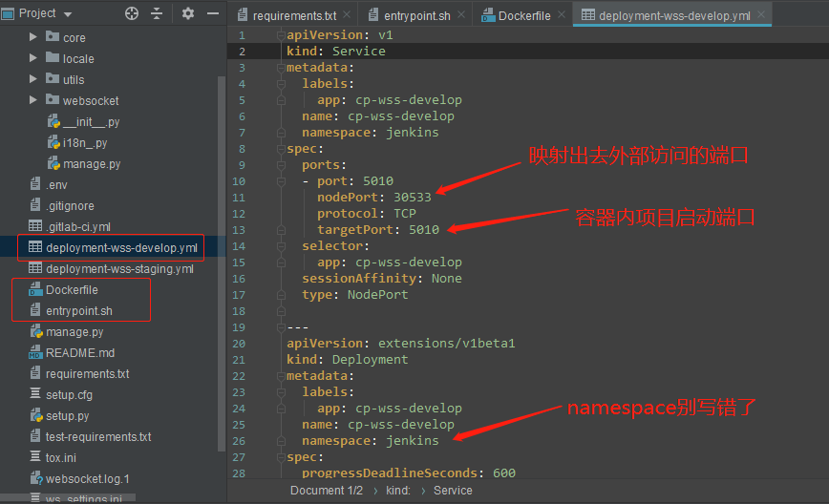Click the nodePort value 30533
This screenshot has height=504, width=829.
point(413,197)
